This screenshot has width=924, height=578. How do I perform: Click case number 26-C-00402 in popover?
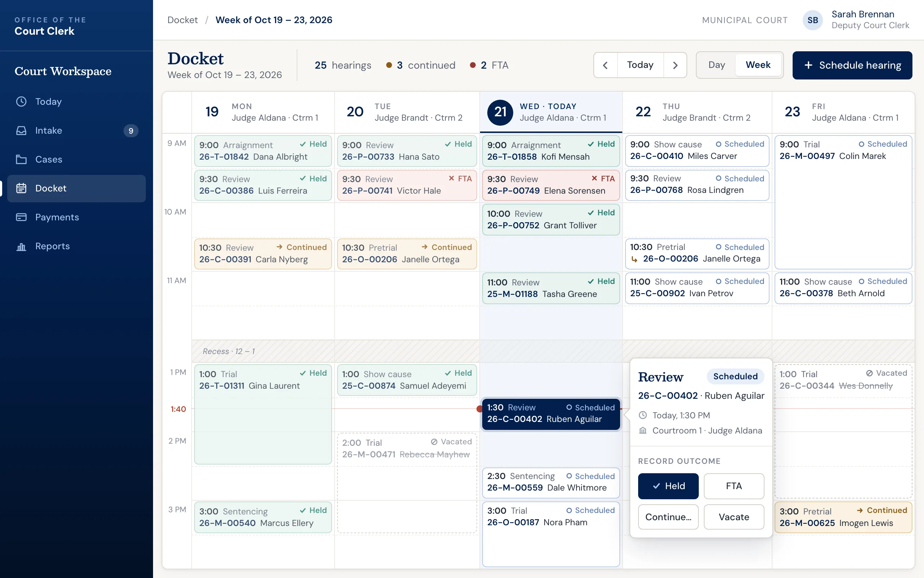(x=668, y=396)
